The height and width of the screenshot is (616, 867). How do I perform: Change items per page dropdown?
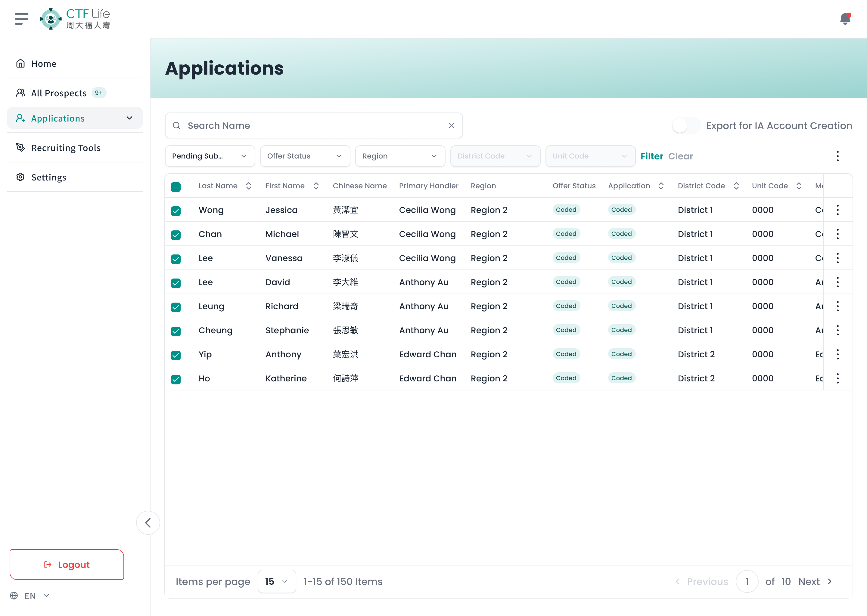click(276, 581)
